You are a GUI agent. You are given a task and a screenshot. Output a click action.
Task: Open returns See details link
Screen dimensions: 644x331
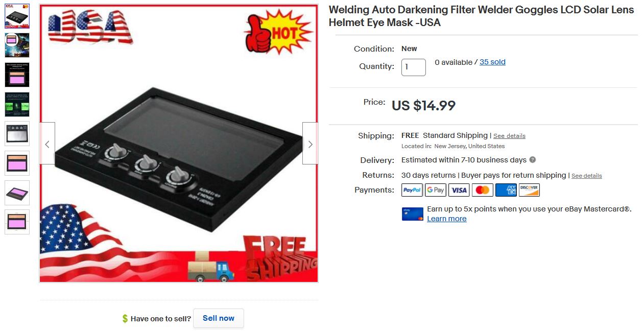[x=586, y=176]
